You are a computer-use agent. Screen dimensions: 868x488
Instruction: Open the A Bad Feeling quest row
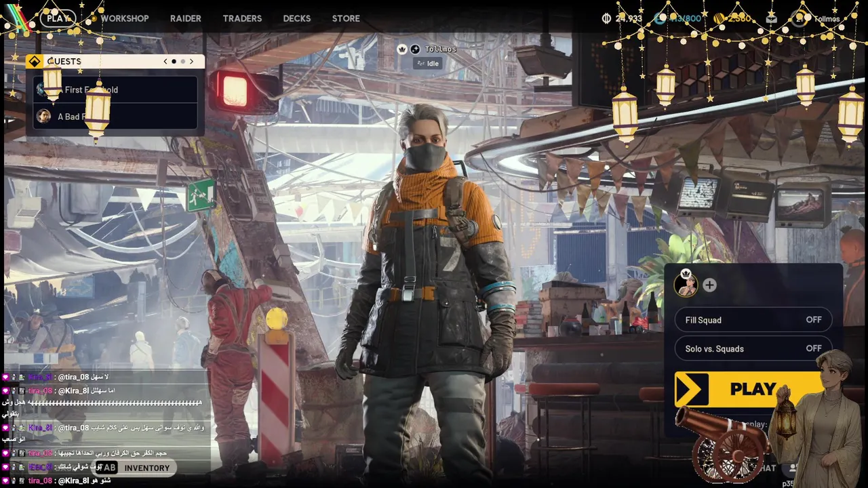tap(115, 116)
